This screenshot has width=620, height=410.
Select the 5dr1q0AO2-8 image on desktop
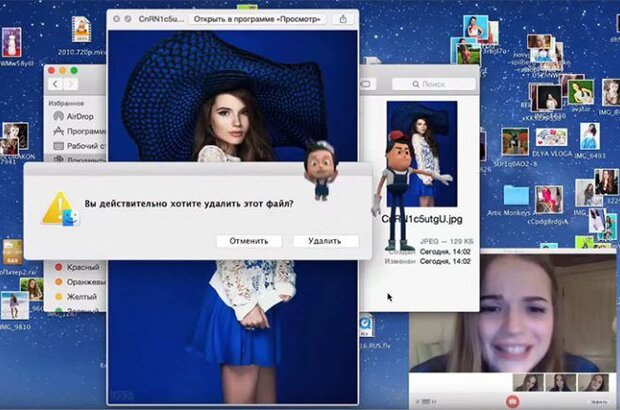click(515, 142)
